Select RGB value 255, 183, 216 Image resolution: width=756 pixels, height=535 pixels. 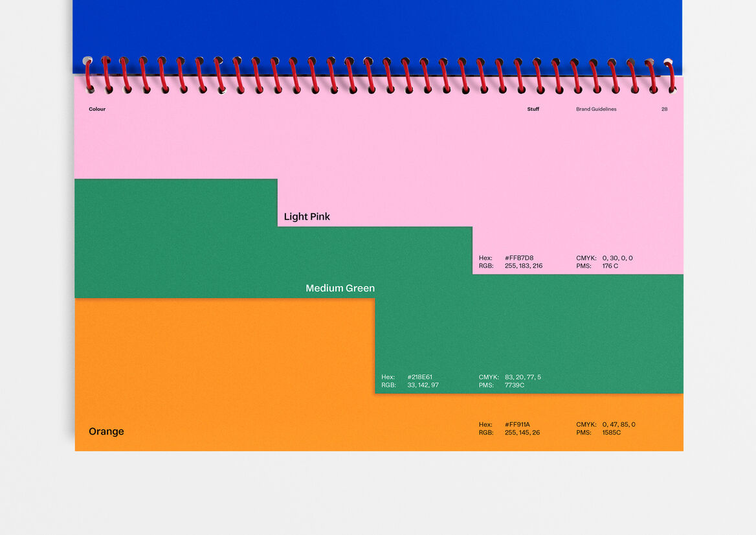coord(524,266)
